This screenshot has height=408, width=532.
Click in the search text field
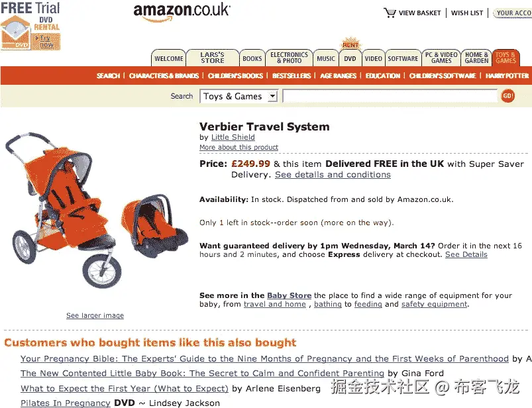click(x=390, y=96)
